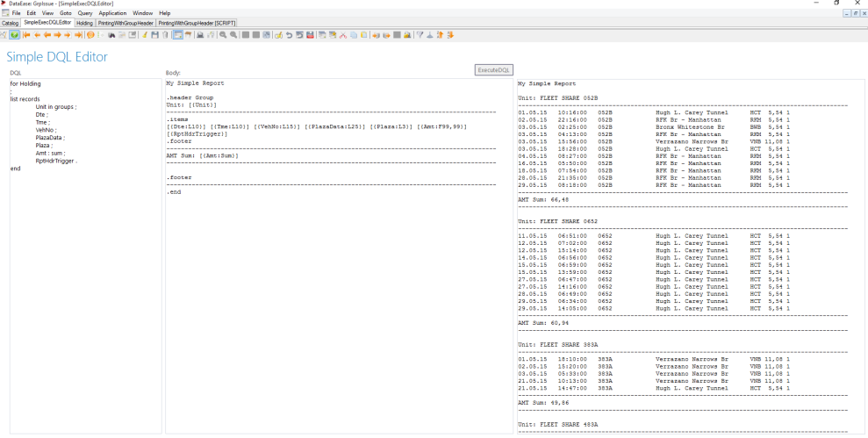Click 'AMT Sum: [{Amt:Sum}]' line in Body
The image size is (868, 438).
point(203,156)
